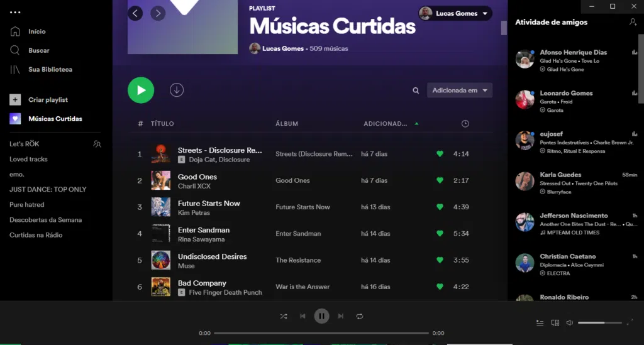Click the main content vertical scrollbar
The height and width of the screenshot is (345, 644).
coord(504,28)
